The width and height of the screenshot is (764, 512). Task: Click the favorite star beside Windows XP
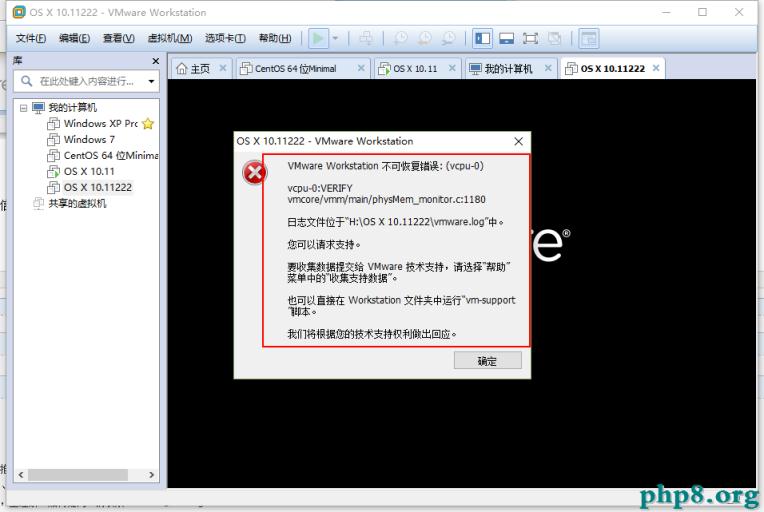148,124
